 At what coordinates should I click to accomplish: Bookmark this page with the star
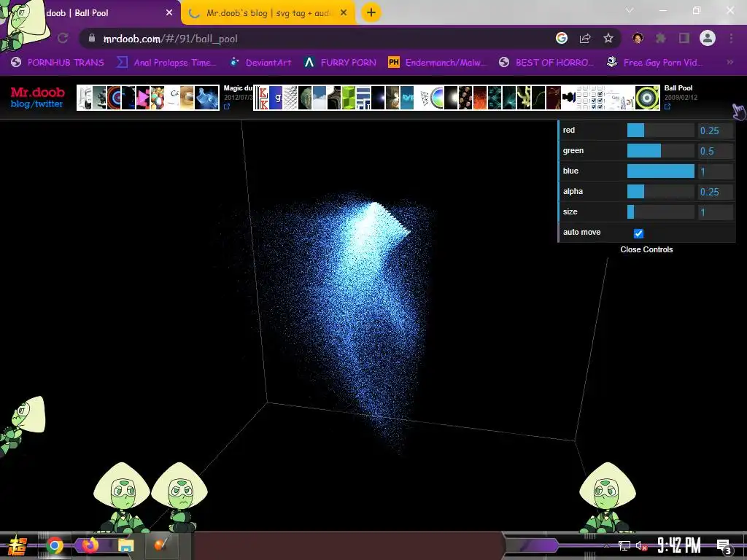click(x=608, y=38)
